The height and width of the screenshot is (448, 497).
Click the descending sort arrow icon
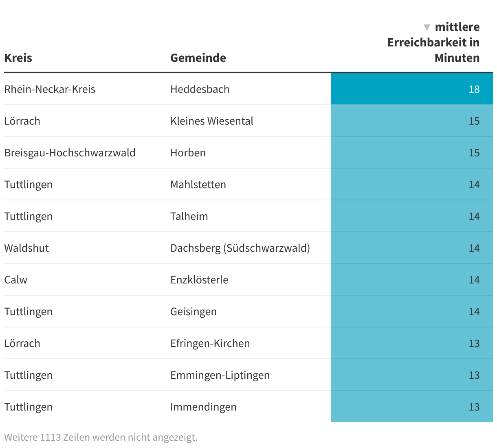tap(427, 27)
